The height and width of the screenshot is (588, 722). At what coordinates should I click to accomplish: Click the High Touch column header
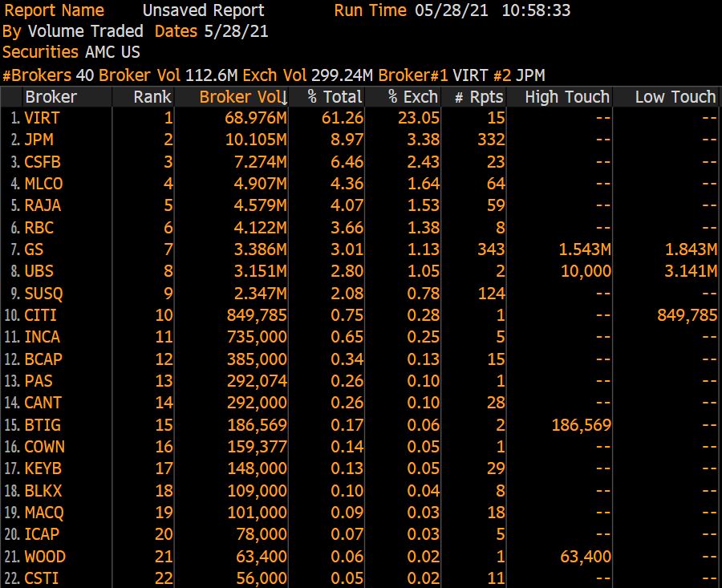pyautogui.click(x=559, y=97)
